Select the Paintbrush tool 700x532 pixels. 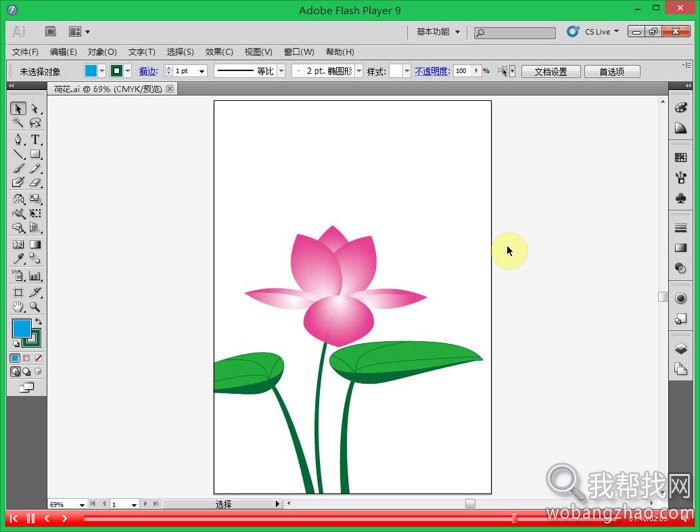[x=18, y=168]
